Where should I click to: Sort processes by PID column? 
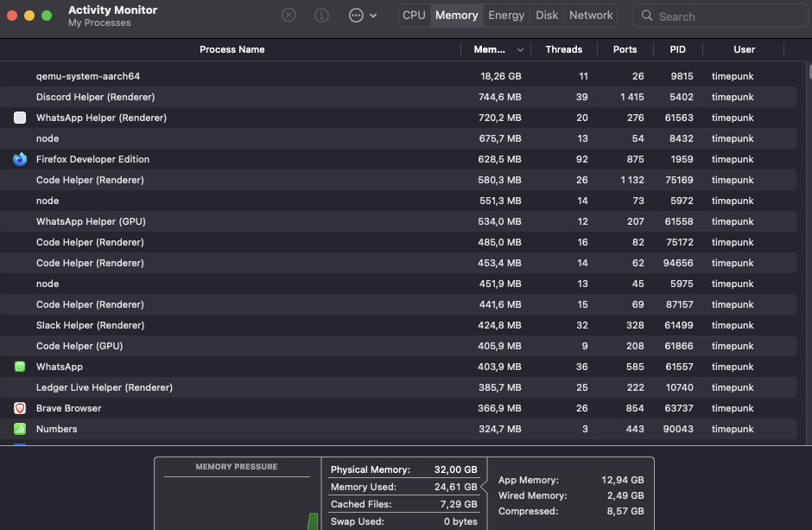pyautogui.click(x=678, y=49)
